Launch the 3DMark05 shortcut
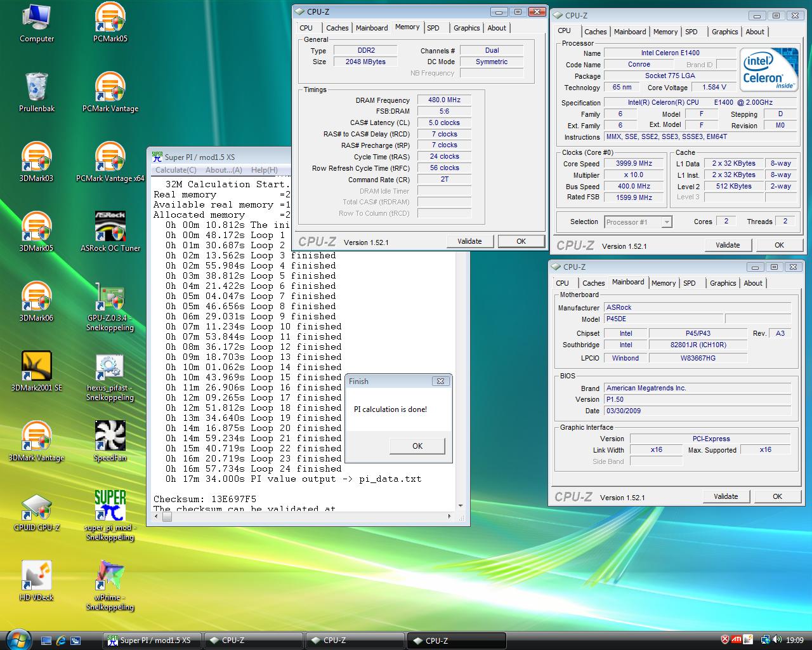The width and height of the screenshot is (812, 650). pos(36,232)
